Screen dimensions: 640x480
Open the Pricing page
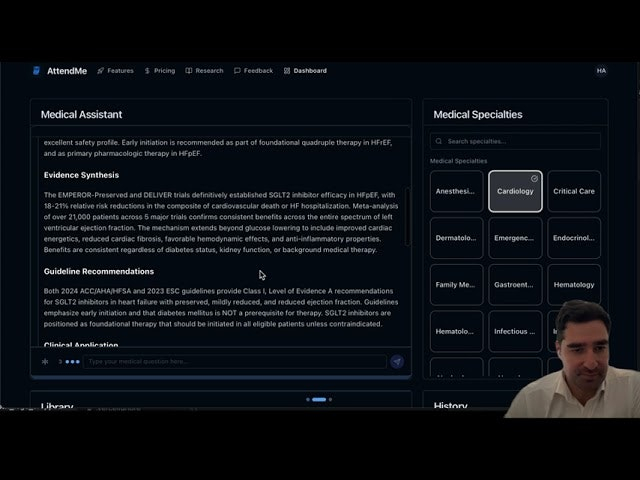tap(160, 71)
